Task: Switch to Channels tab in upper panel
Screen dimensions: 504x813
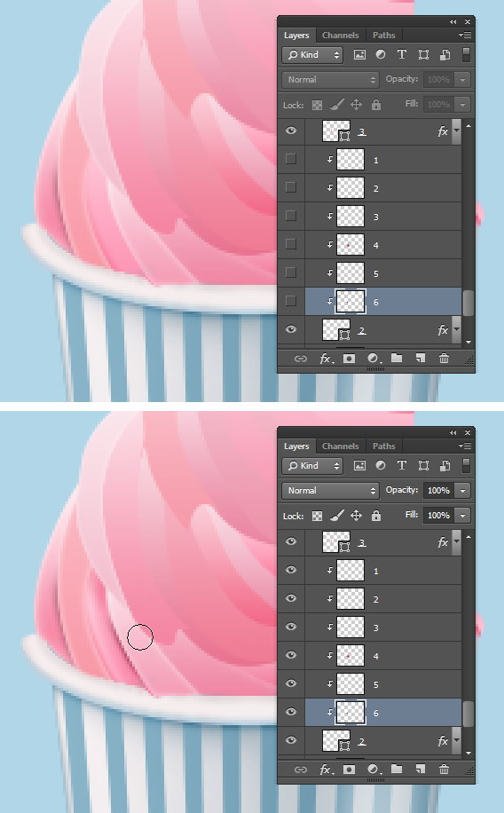Action: point(340,36)
